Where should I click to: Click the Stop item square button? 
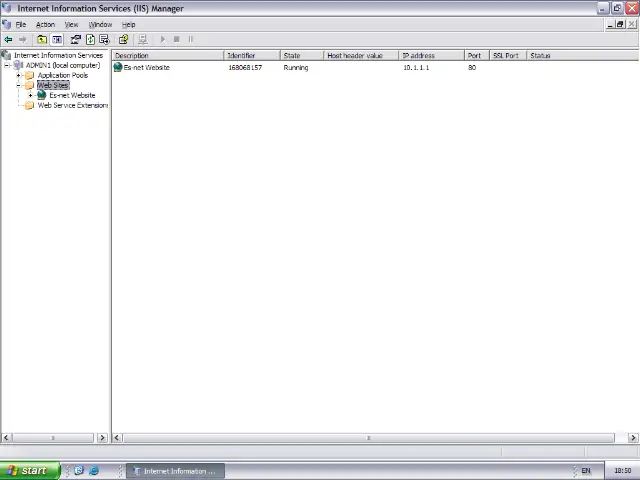tap(177, 39)
